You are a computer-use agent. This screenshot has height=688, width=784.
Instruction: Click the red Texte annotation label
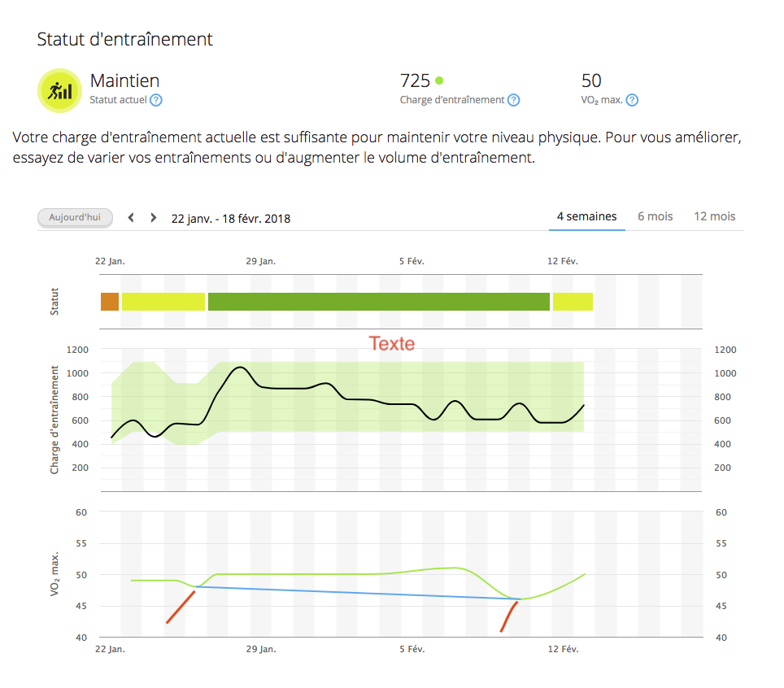(392, 344)
